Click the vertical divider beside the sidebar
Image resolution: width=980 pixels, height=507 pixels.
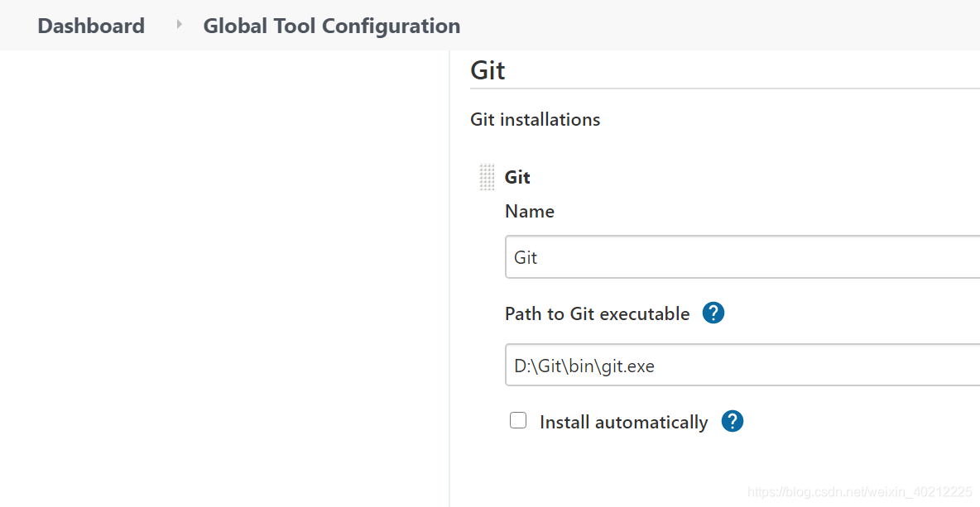tap(449, 273)
